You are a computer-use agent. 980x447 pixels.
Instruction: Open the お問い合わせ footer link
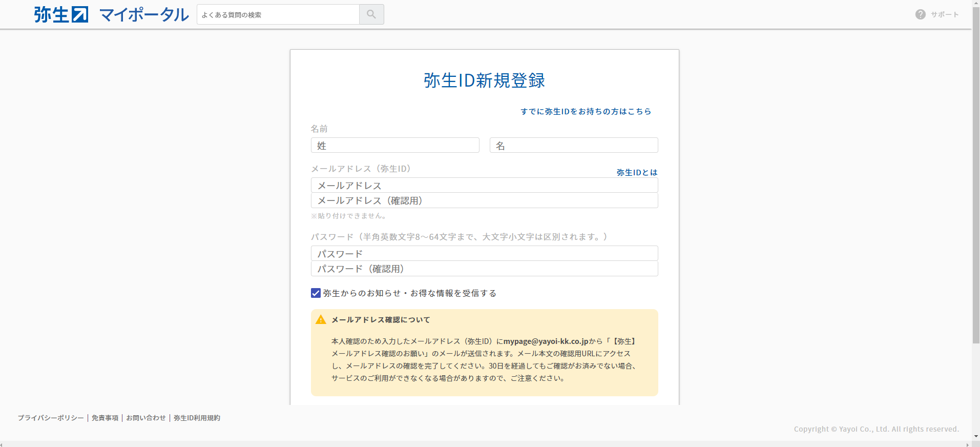click(146, 418)
